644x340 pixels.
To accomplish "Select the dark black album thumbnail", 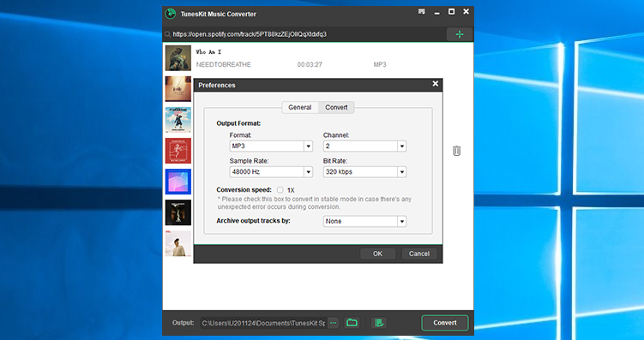I will pyautogui.click(x=178, y=212).
